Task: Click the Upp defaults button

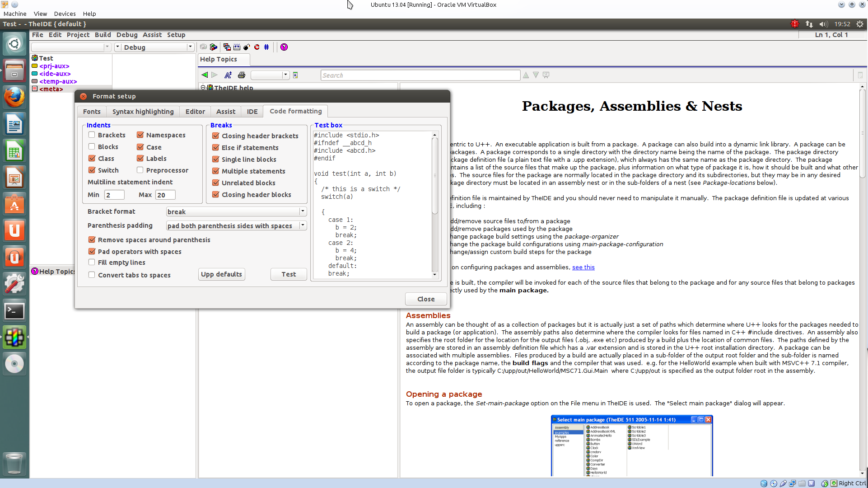Action: pos(221,274)
